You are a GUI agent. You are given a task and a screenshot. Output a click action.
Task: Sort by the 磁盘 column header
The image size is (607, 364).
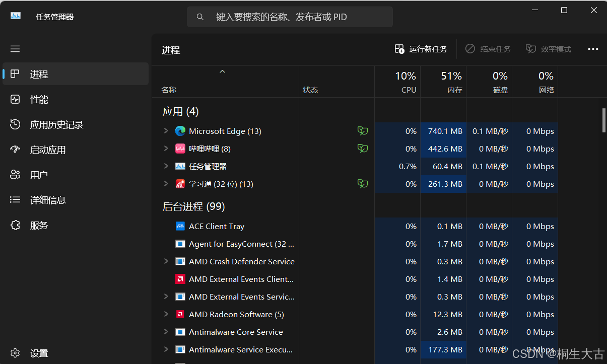pyautogui.click(x=489, y=82)
